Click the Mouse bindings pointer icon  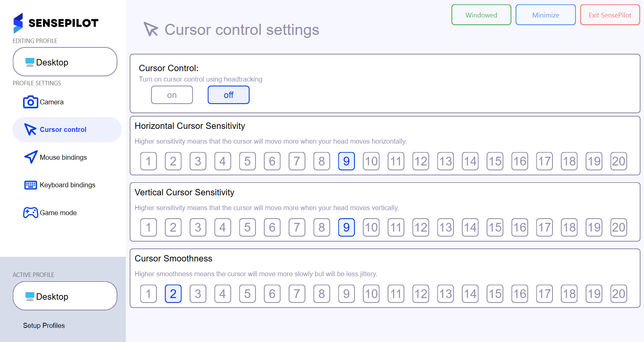[x=31, y=157]
